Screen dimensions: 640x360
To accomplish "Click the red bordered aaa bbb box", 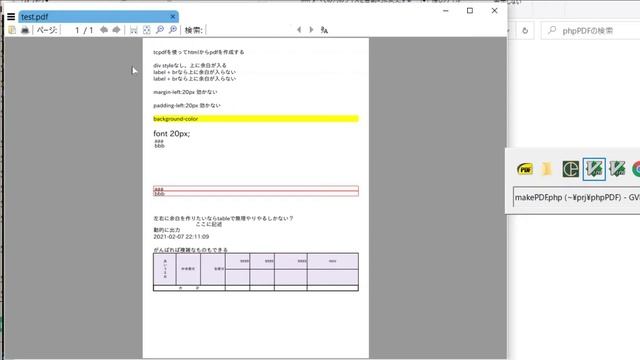I will [x=256, y=191].
